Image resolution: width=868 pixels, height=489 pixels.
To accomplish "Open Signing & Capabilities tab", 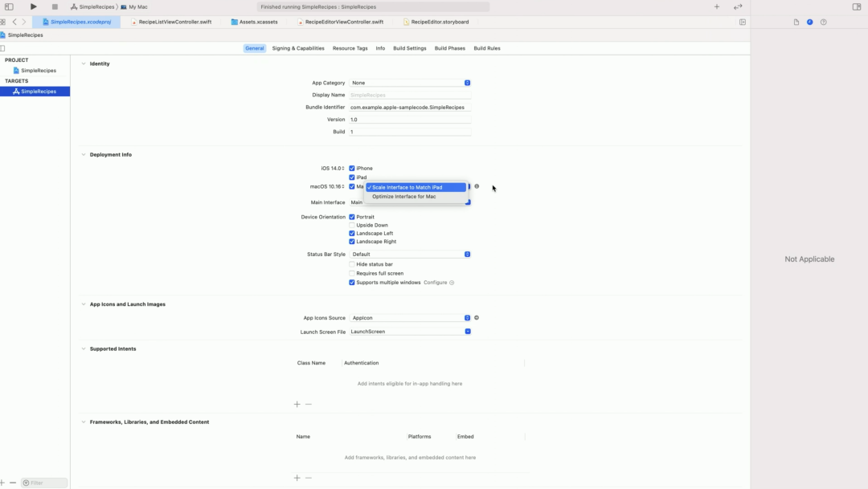I will [x=298, y=48].
